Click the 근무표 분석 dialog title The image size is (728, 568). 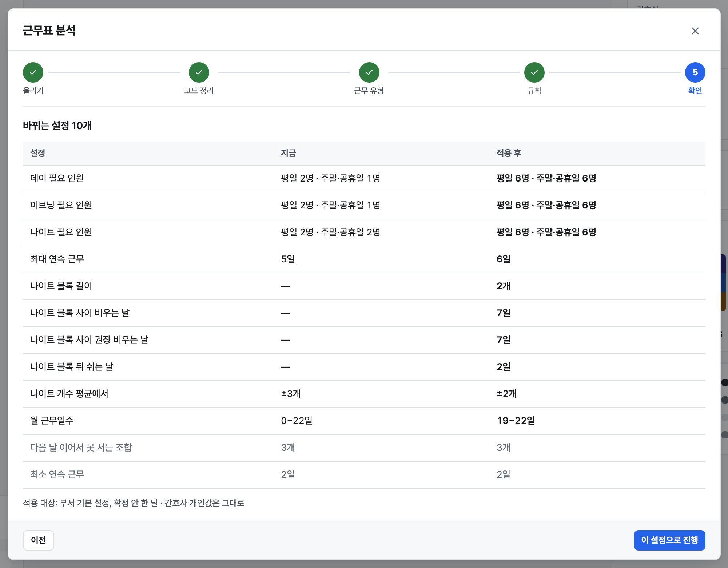49,30
